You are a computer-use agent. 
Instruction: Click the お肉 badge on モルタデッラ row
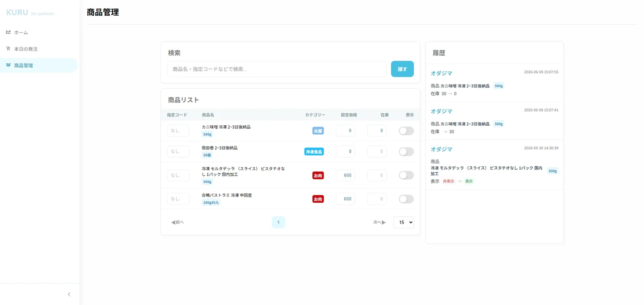[318, 176]
